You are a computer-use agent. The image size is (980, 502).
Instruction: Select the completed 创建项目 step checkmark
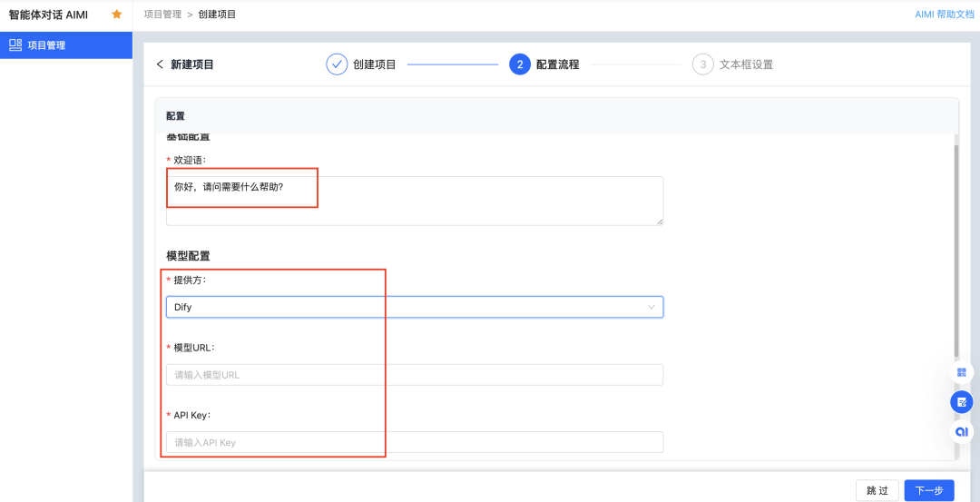point(337,64)
